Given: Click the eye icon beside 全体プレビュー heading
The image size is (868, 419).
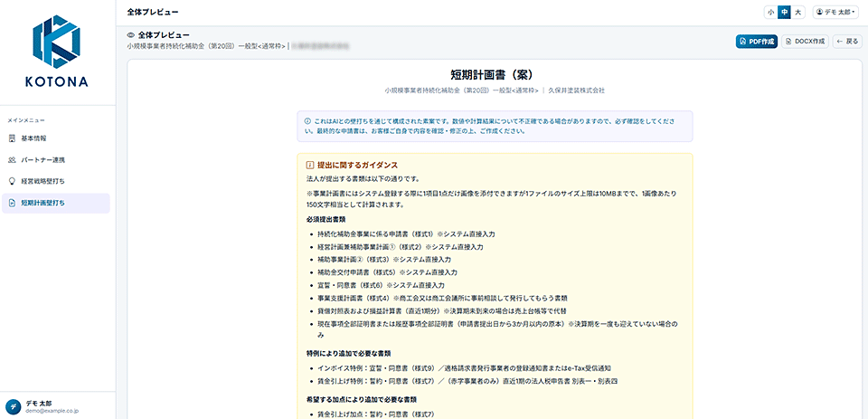Looking at the screenshot, I should click(131, 35).
